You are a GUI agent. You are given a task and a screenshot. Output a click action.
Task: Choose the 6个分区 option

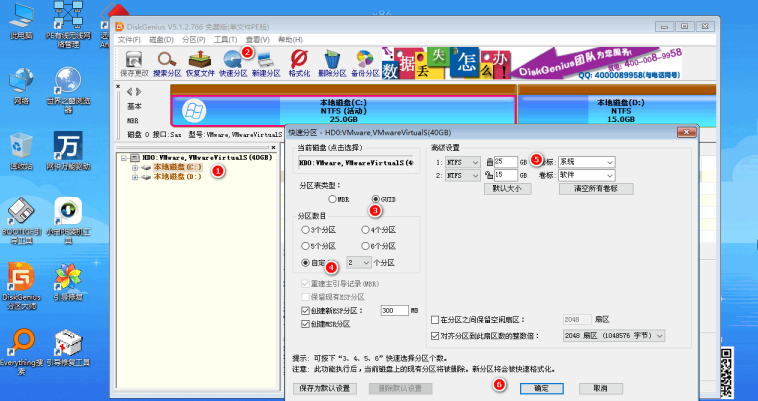coord(379,246)
